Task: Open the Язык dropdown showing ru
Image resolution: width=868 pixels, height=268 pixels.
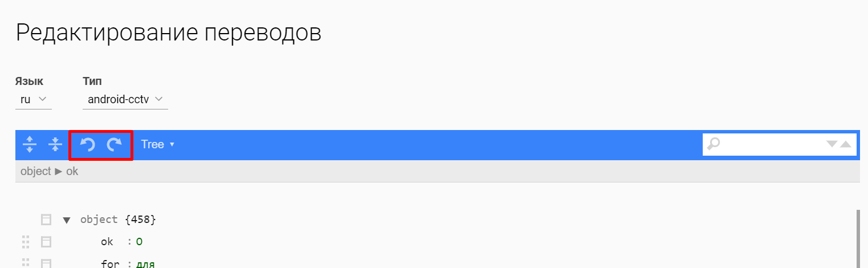Action: [33, 100]
